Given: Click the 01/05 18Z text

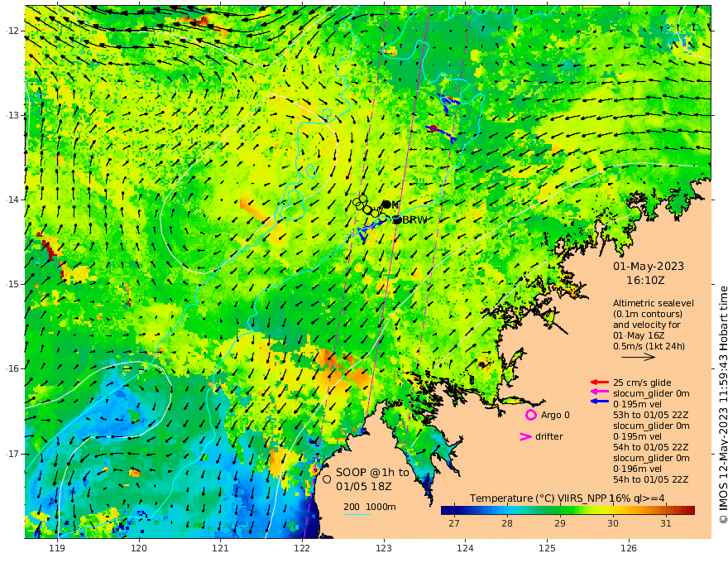Looking at the screenshot, I should [364, 486].
